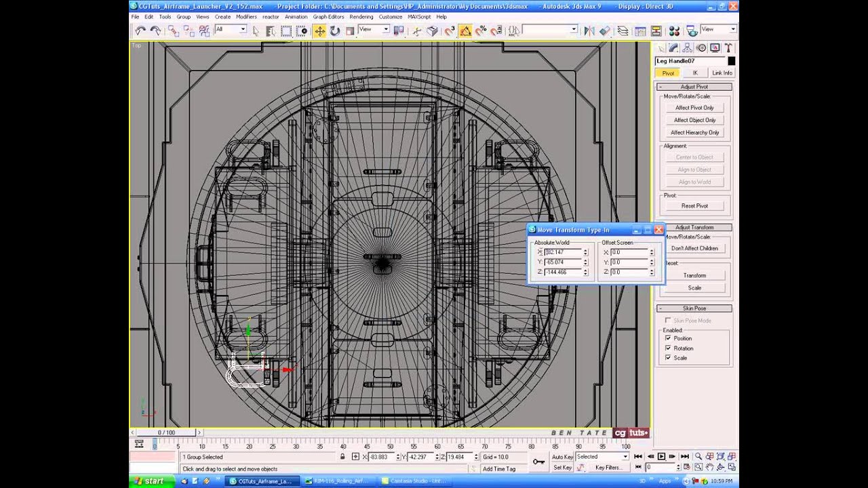The image size is (868, 488).
Task: Activate the Select and Scale tool
Action: click(350, 30)
